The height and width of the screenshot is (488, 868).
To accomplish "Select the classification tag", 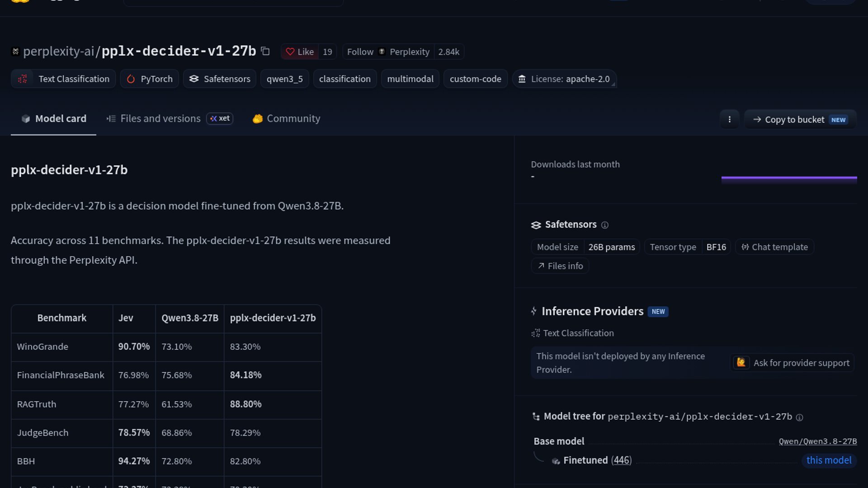I will coord(344,79).
